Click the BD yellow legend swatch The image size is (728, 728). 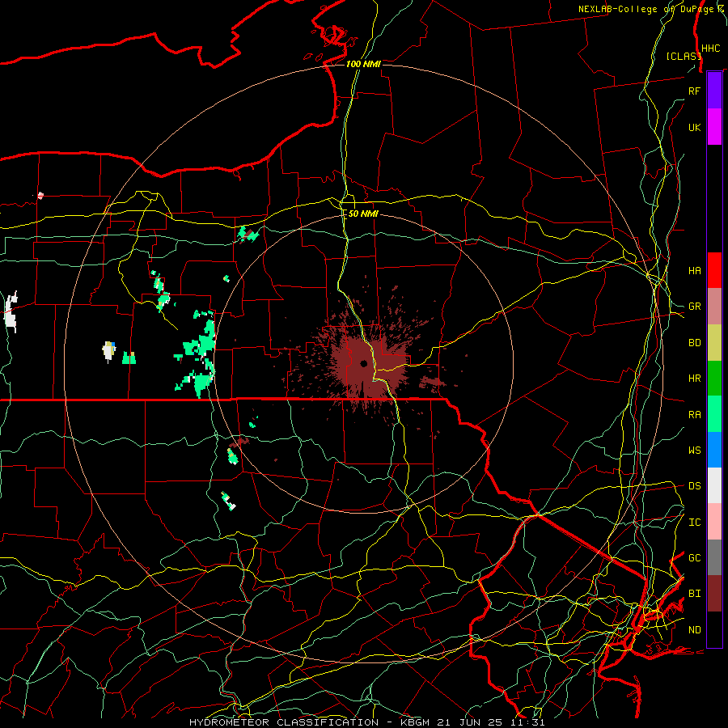pyautogui.click(x=714, y=342)
